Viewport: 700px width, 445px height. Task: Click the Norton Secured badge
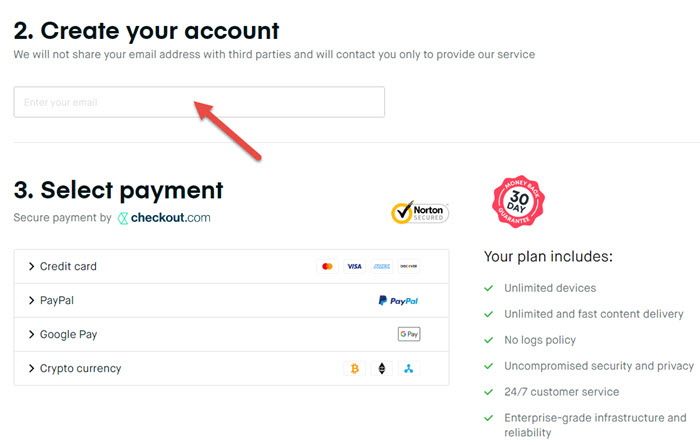click(x=420, y=212)
